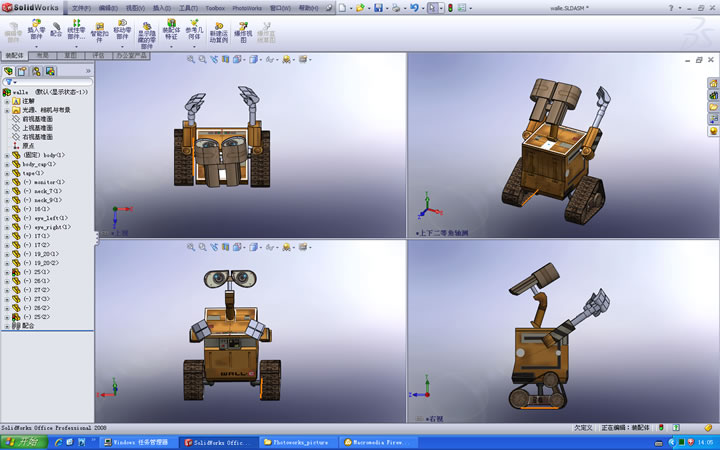Expand the (固定) body<1> tree node

tap(7, 156)
